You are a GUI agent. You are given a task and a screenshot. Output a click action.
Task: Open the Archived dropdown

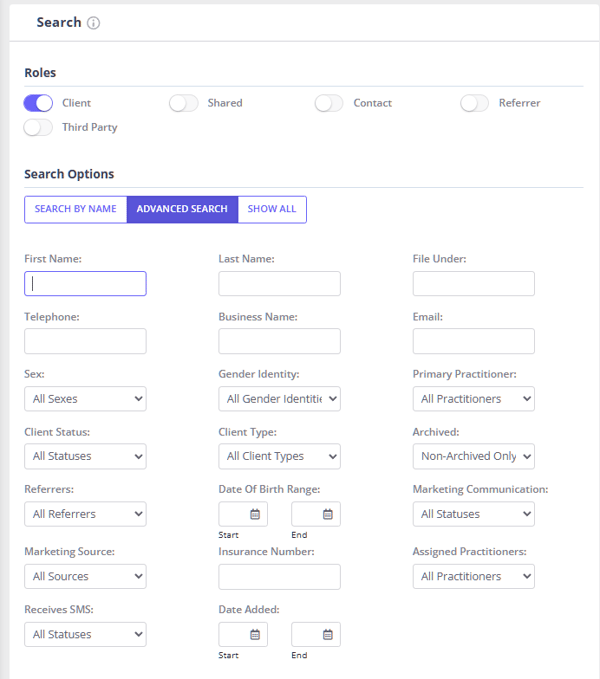(473, 456)
